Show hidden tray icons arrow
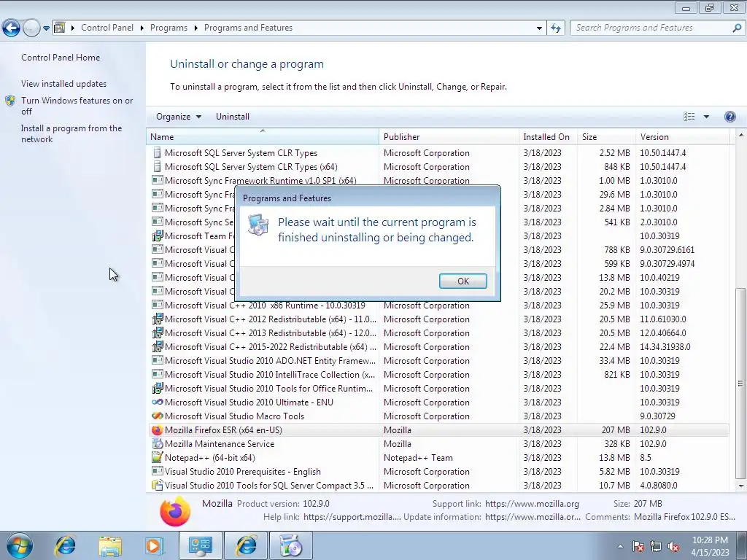This screenshot has width=747, height=560. [x=620, y=546]
